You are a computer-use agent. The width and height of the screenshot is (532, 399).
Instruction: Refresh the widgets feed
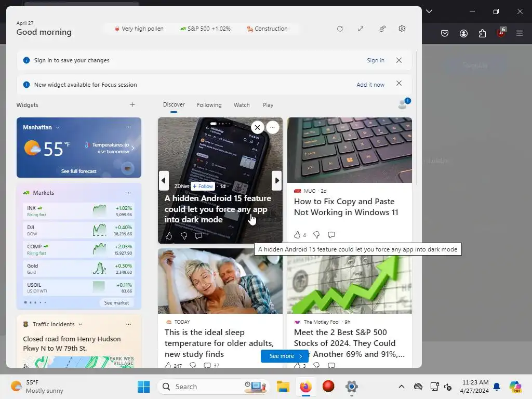[x=340, y=29]
